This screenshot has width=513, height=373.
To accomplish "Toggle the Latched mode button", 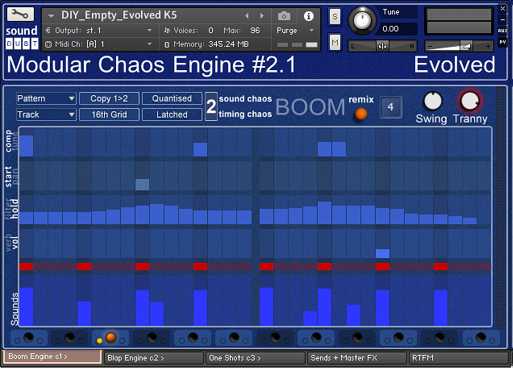I will 172,115.
